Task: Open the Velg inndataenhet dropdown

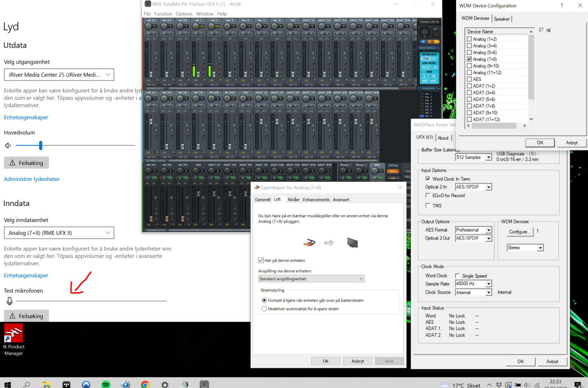Action: pyautogui.click(x=59, y=233)
